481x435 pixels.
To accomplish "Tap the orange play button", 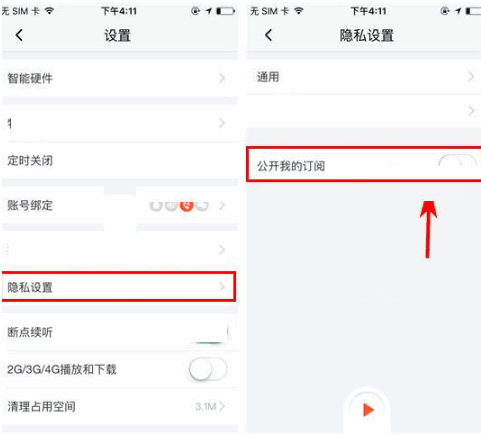I will [368, 410].
